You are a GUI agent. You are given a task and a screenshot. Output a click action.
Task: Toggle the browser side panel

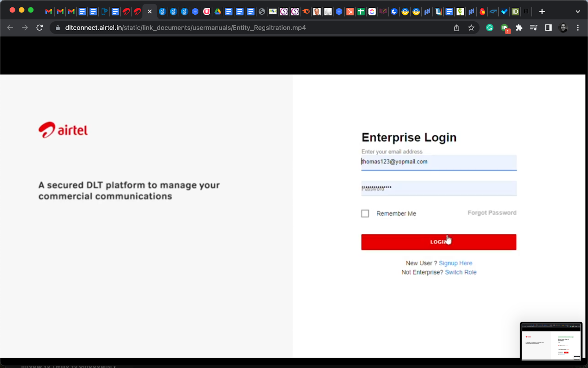[548, 28]
